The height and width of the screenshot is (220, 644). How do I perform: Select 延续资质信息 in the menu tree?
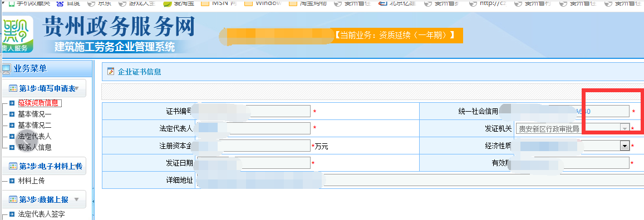pyautogui.click(x=40, y=103)
